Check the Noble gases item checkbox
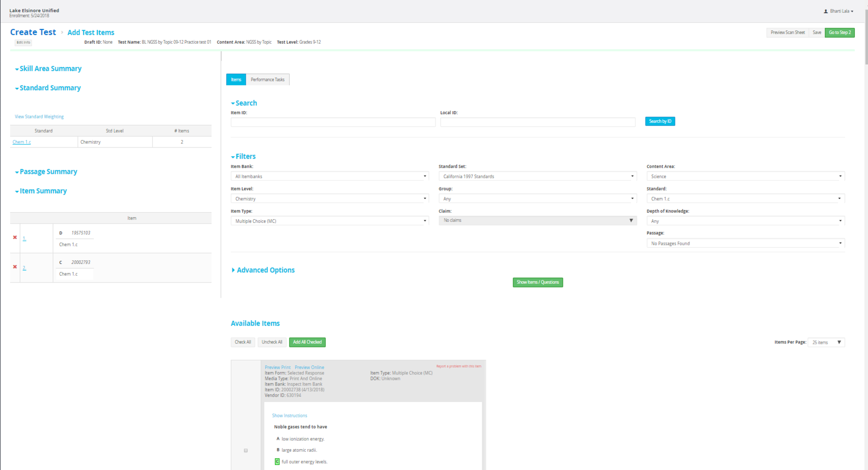This screenshot has height=470, width=868. tap(246, 450)
